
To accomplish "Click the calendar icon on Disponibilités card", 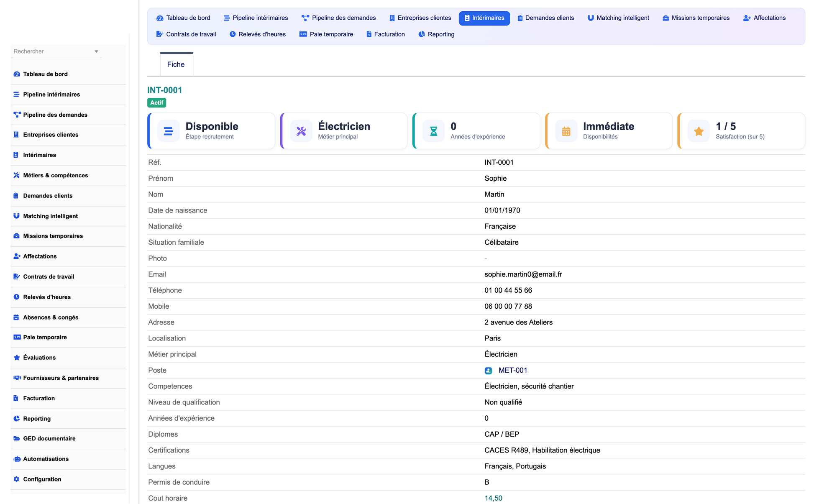I will coord(566,131).
